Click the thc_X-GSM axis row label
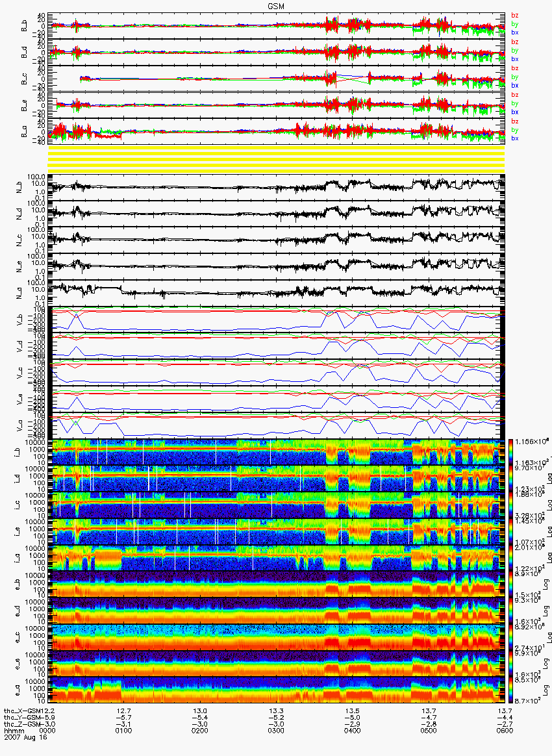This screenshot has width=552, height=756. coord(23,711)
